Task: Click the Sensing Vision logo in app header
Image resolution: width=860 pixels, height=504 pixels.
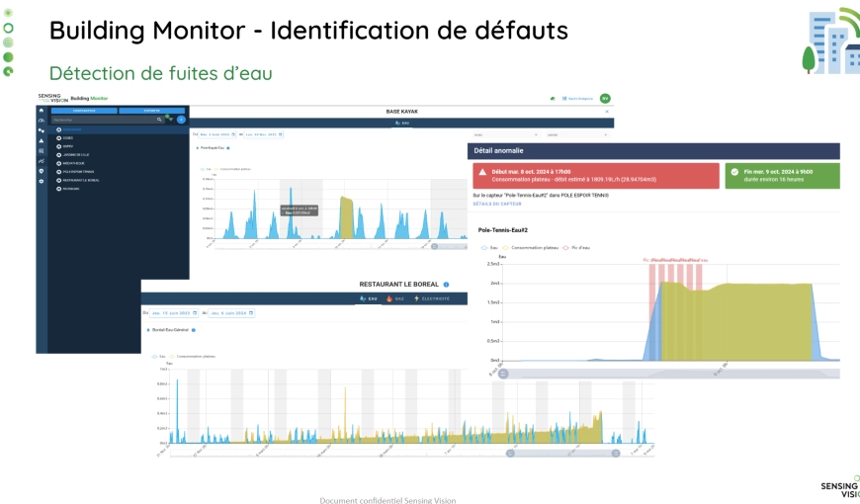Action: point(52,98)
